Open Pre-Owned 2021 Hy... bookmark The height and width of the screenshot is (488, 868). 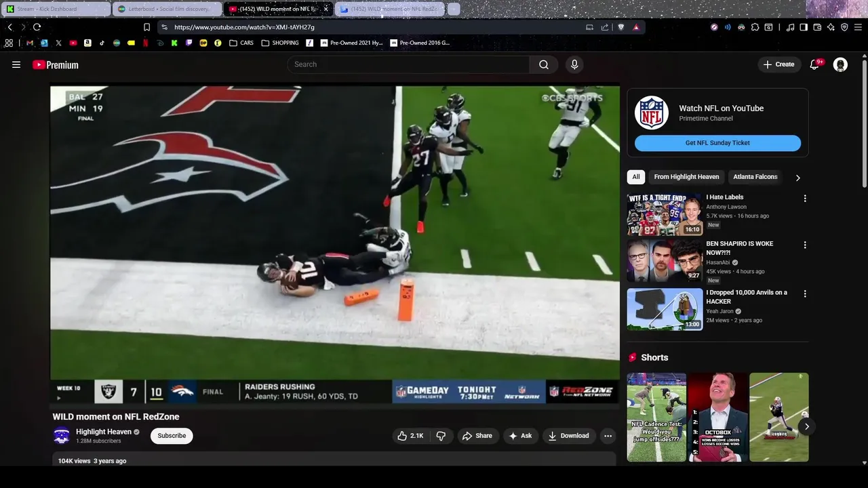pos(351,43)
